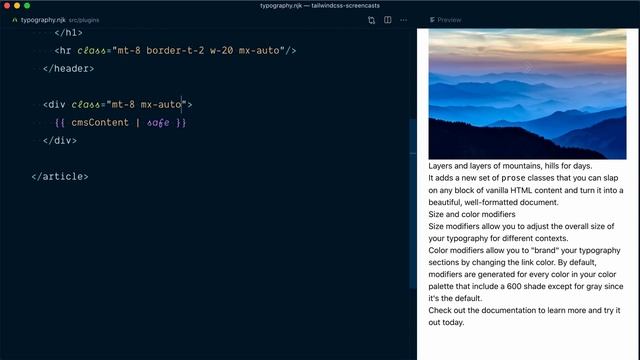Click the editor minimap scrollbar
Image resolution: width=640 pixels, height=360 pixels.
(x=413, y=204)
